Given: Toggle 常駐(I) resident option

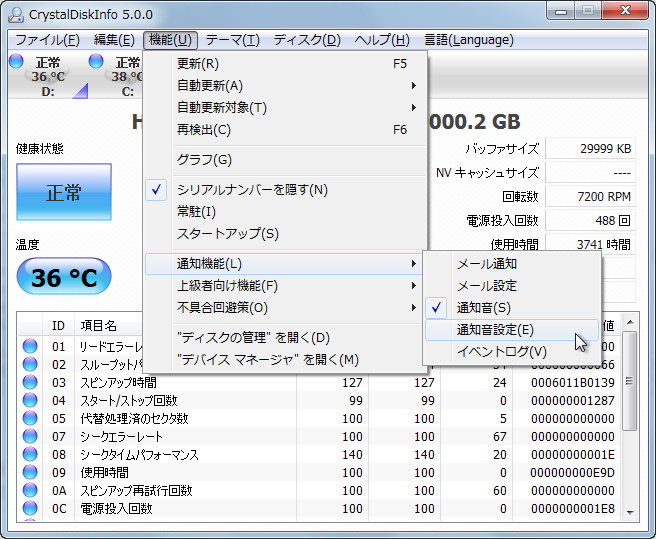Looking at the screenshot, I should tap(285, 212).
